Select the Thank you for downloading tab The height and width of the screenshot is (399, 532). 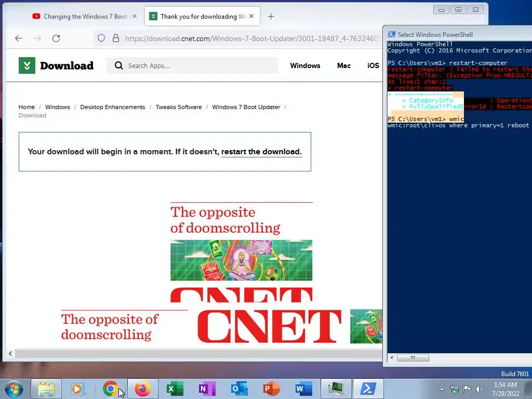pos(202,16)
